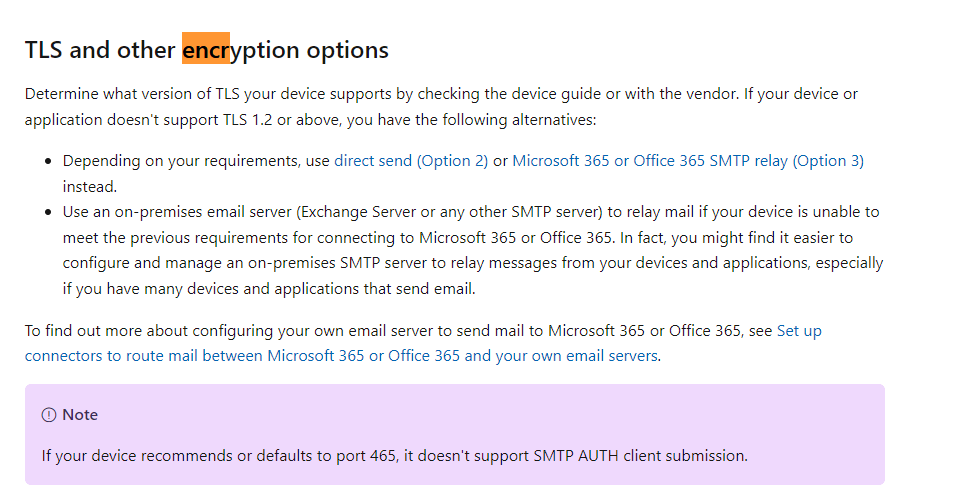The width and height of the screenshot is (965, 501).
Task: Click the word "TLS" starting the heading
Action: 44,50
